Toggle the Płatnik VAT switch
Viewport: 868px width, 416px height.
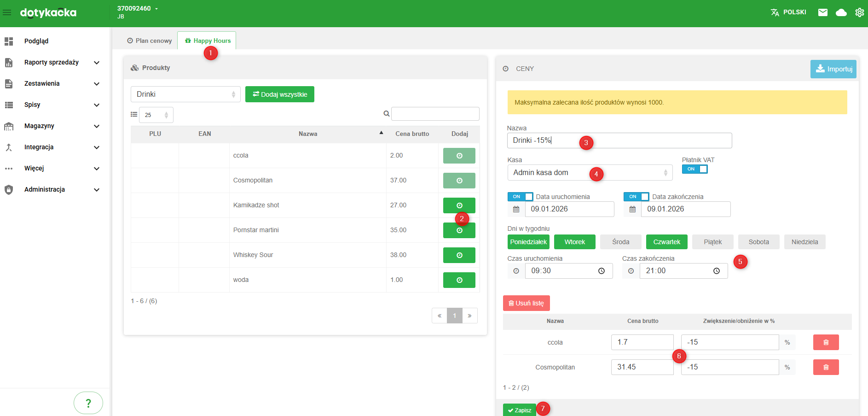694,169
